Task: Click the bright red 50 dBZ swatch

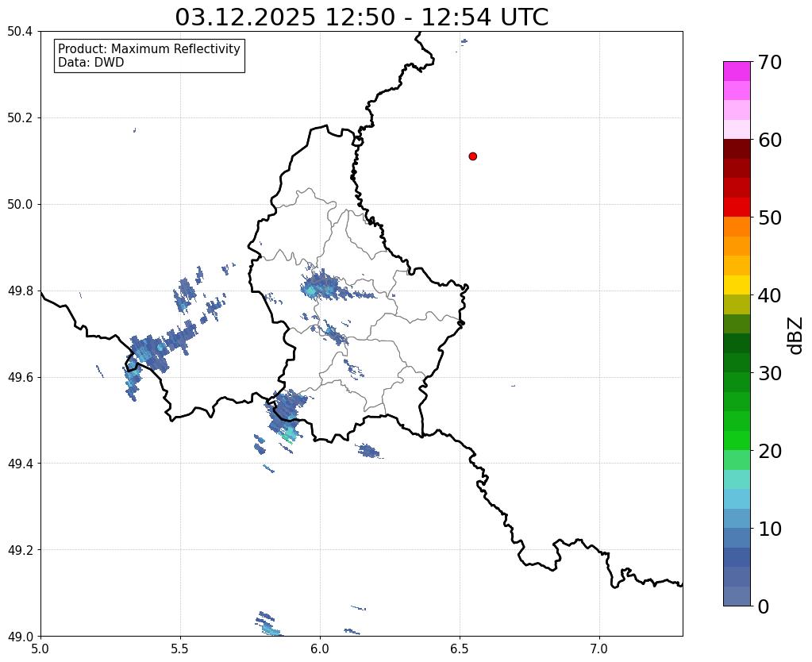Action: [737, 207]
